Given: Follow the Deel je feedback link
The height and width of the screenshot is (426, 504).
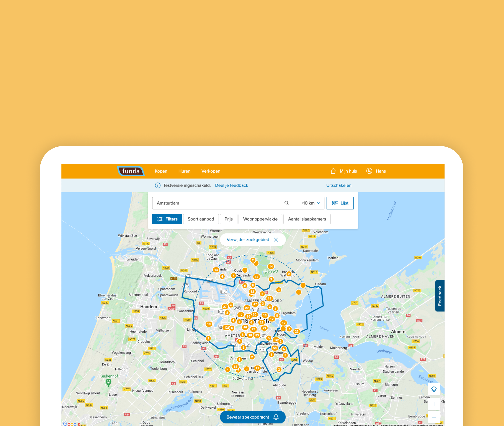Looking at the screenshot, I should tap(231, 185).
